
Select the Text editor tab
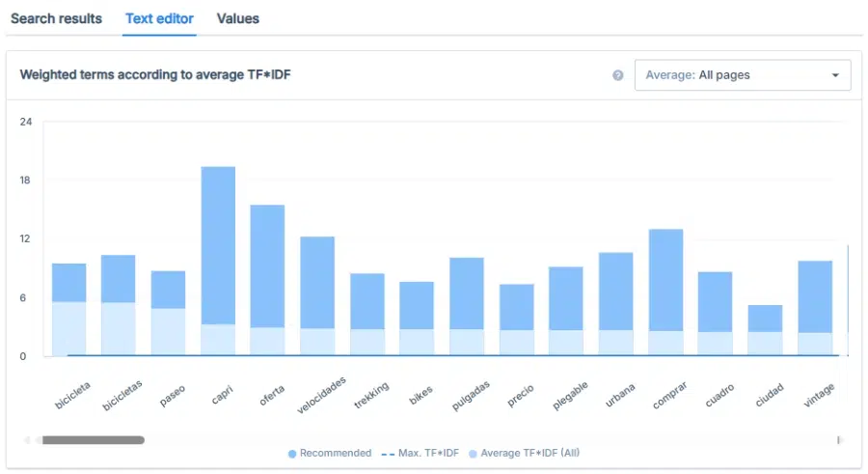(159, 18)
